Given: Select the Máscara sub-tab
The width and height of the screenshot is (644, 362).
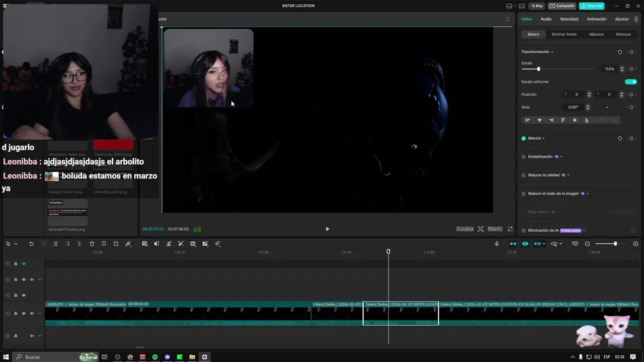Looking at the screenshot, I should click(596, 34).
